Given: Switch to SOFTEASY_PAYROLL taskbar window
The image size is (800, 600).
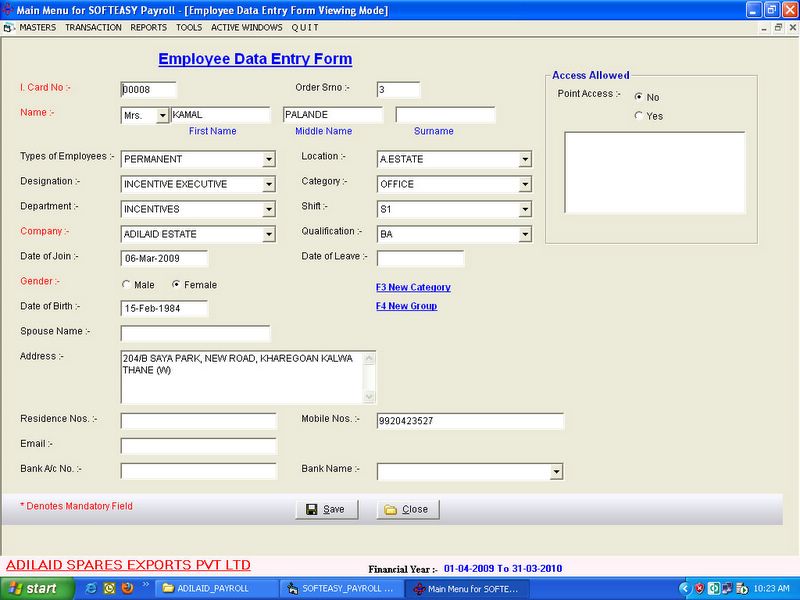Looking at the screenshot, I should click(340, 588).
